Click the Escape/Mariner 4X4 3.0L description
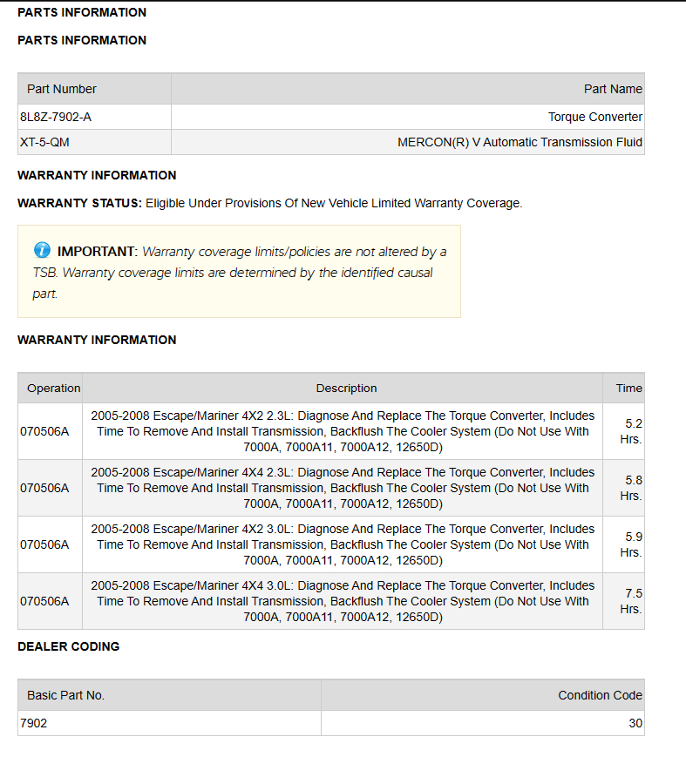Image resolution: width=686 pixels, height=784 pixels. 343,601
